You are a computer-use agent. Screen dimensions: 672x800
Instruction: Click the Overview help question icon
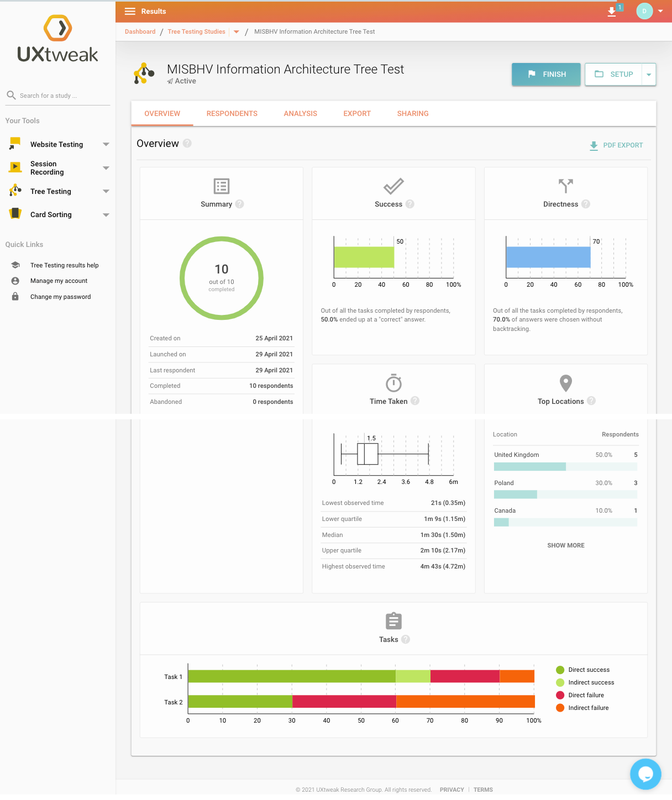[187, 143]
